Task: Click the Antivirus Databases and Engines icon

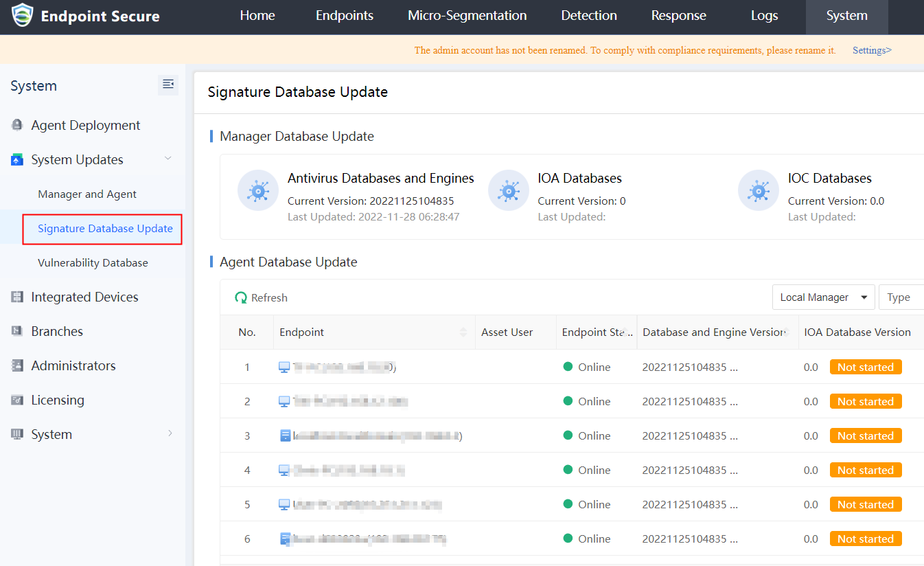Action: click(258, 191)
